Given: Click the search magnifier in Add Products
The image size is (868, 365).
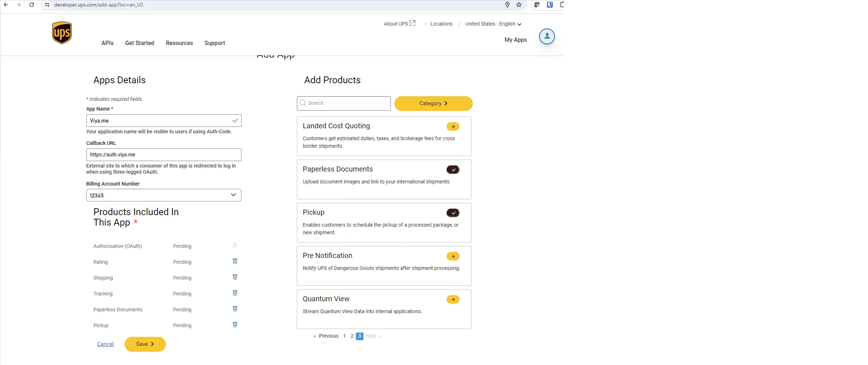Looking at the screenshot, I should coord(303,103).
